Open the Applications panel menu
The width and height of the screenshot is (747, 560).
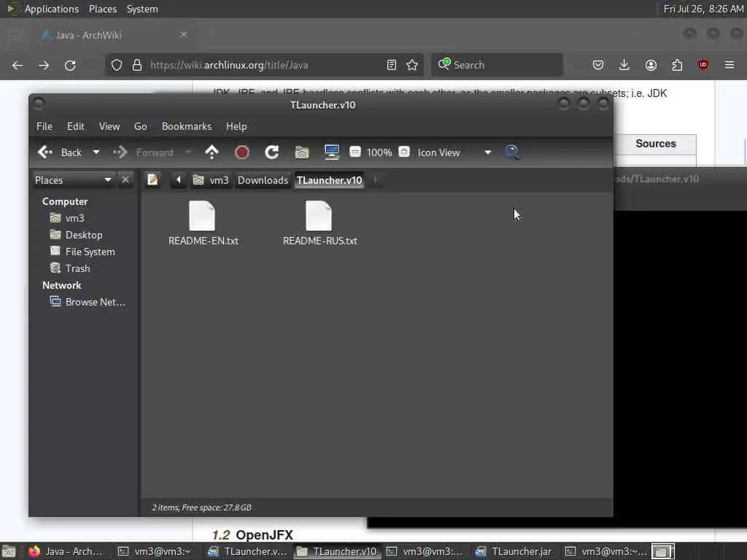[x=52, y=9]
